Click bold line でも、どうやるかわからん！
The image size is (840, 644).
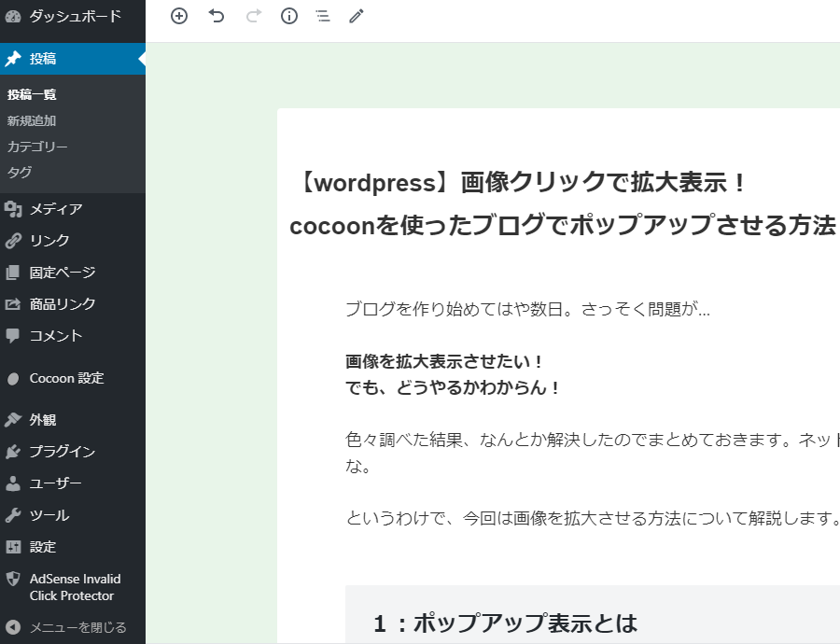452,387
